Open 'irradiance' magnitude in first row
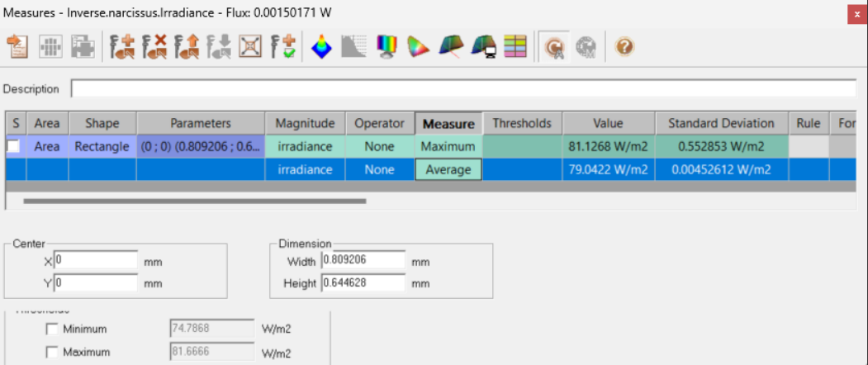 click(x=305, y=147)
